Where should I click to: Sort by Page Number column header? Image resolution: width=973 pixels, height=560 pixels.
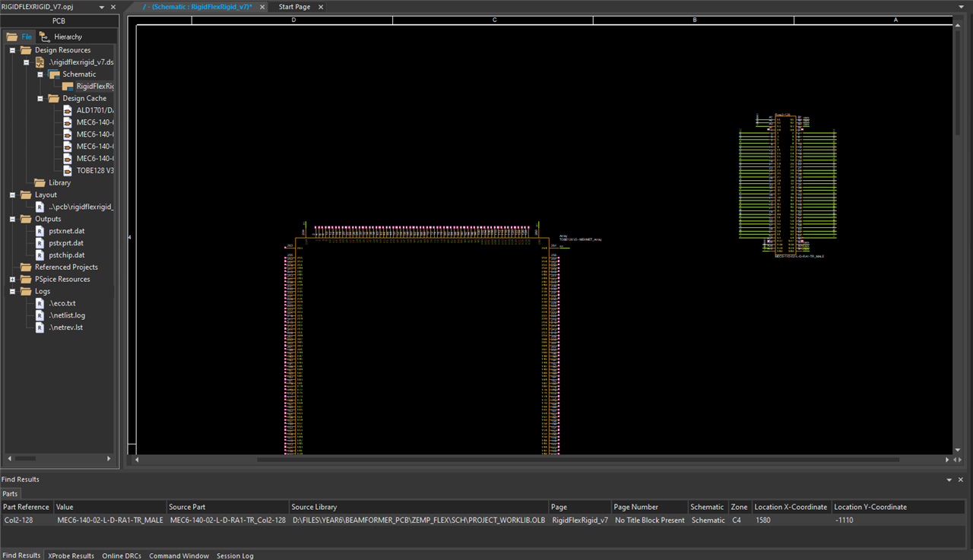pyautogui.click(x=649, y=507)
